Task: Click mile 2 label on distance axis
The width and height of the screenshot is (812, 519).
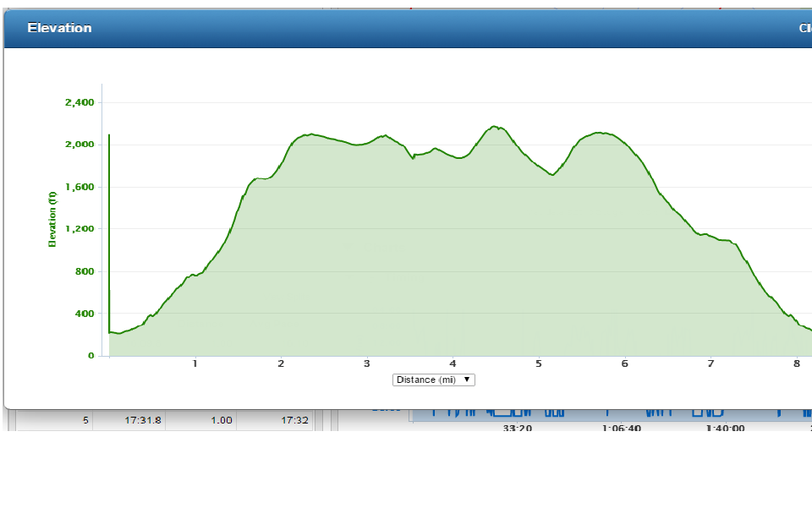Action: [x=281, y=363]
